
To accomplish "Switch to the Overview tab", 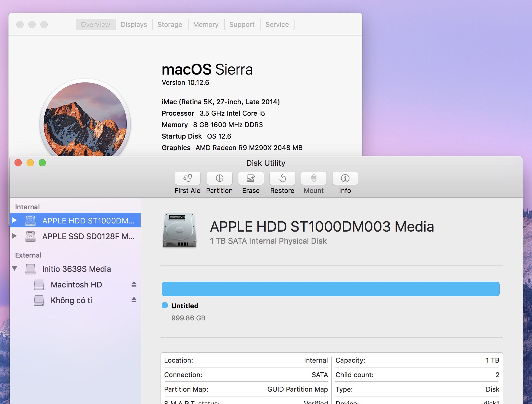I will pos(96,24).
